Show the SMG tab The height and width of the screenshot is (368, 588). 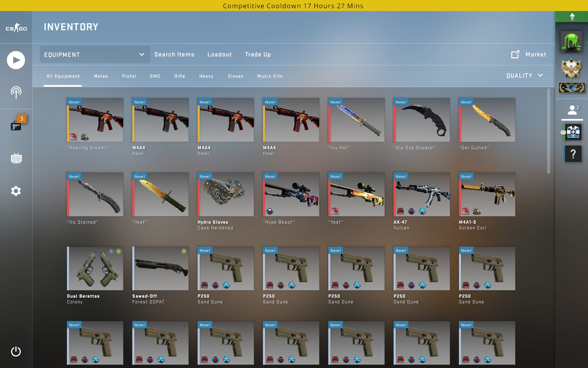155,76
